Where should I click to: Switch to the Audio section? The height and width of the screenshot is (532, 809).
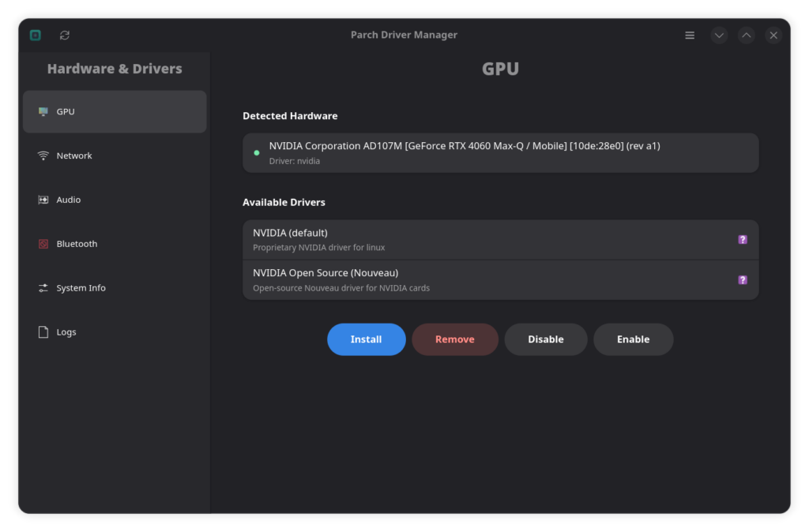(x=115, y=200)
